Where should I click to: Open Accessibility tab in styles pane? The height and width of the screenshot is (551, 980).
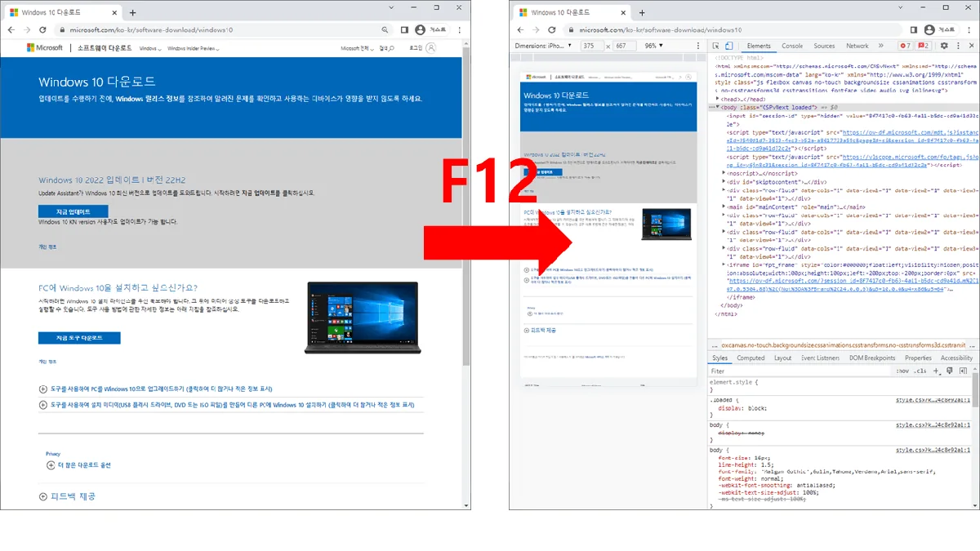[x=956, y=358]
